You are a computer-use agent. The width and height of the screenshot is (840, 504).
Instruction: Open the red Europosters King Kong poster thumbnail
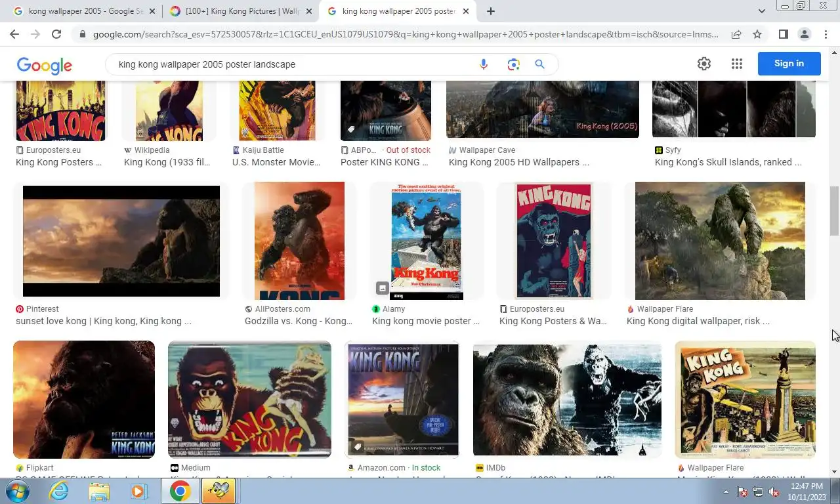point(553,241)
